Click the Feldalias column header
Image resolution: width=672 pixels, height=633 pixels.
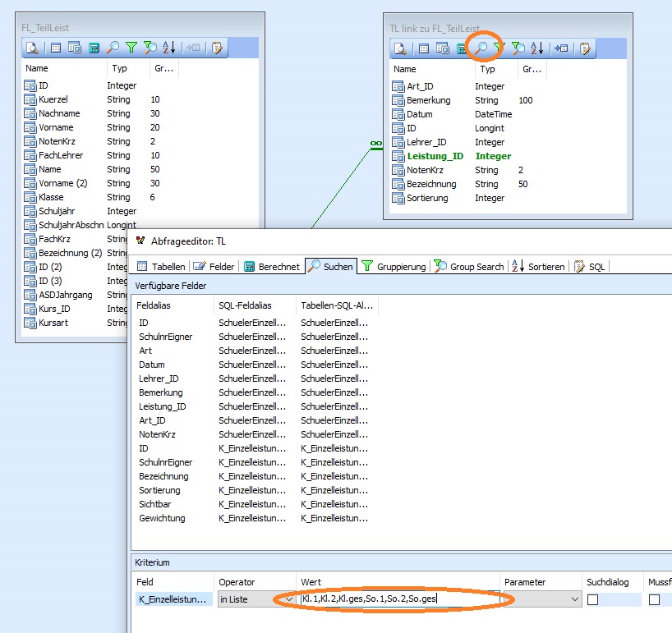154,305
